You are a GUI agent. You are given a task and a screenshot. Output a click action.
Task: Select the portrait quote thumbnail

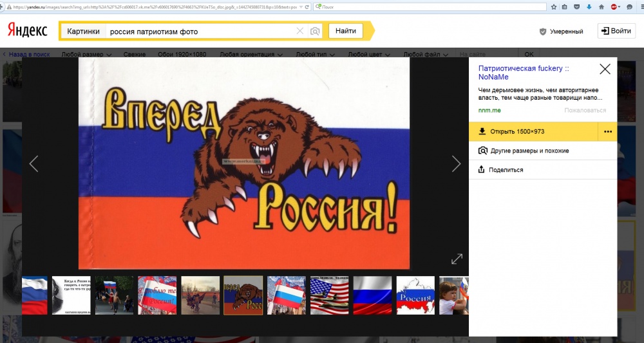click(71, 295)
